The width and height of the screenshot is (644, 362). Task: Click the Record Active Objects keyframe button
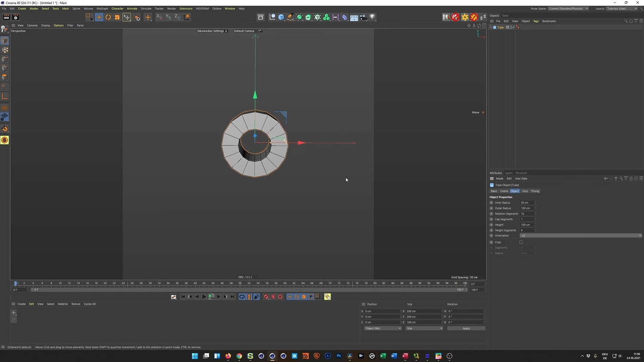(x=266, y=297)
